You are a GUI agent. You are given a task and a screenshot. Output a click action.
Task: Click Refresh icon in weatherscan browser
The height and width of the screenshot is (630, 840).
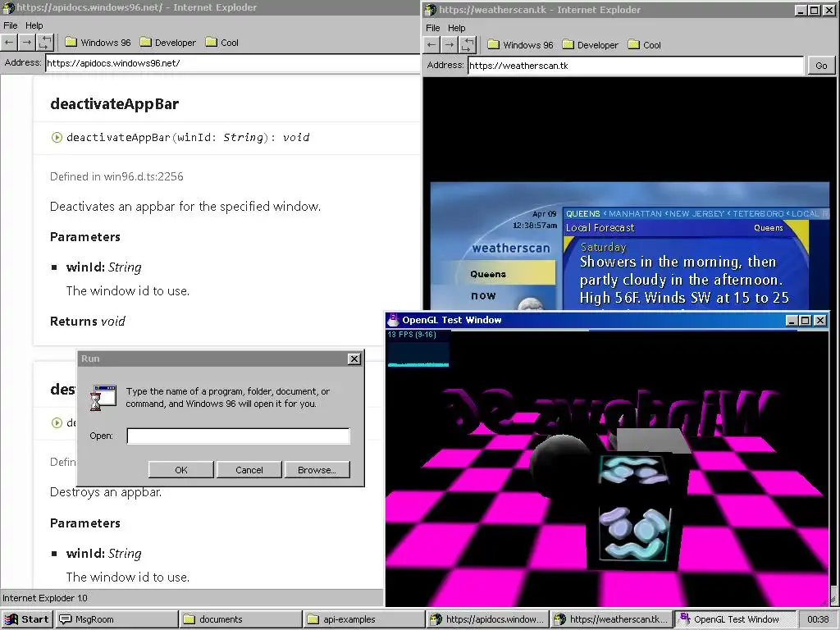468,45
